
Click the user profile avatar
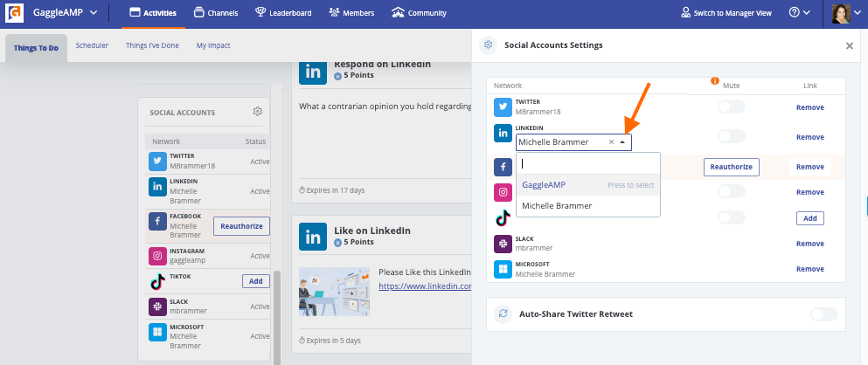tap(842, 13)
